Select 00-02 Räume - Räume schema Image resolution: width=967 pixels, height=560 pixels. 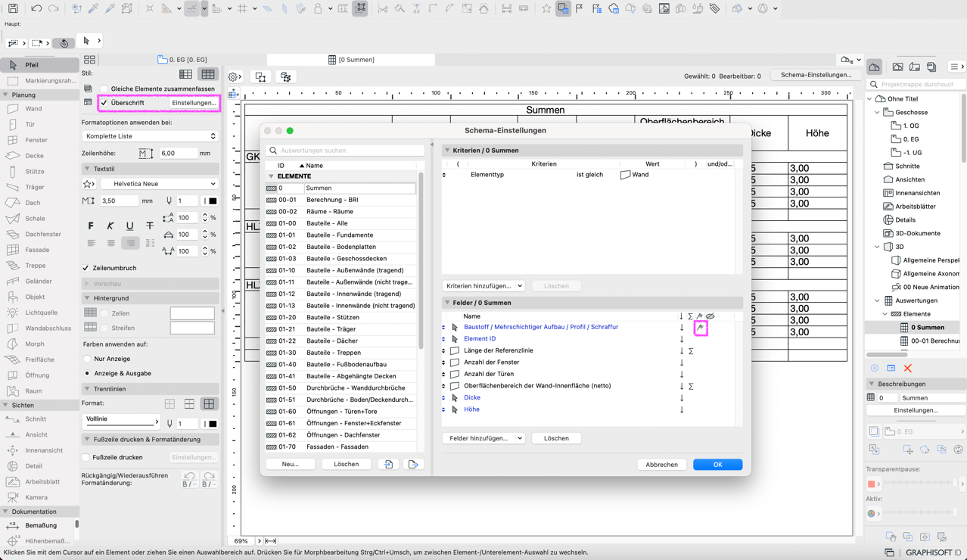(x=340, y=211)
